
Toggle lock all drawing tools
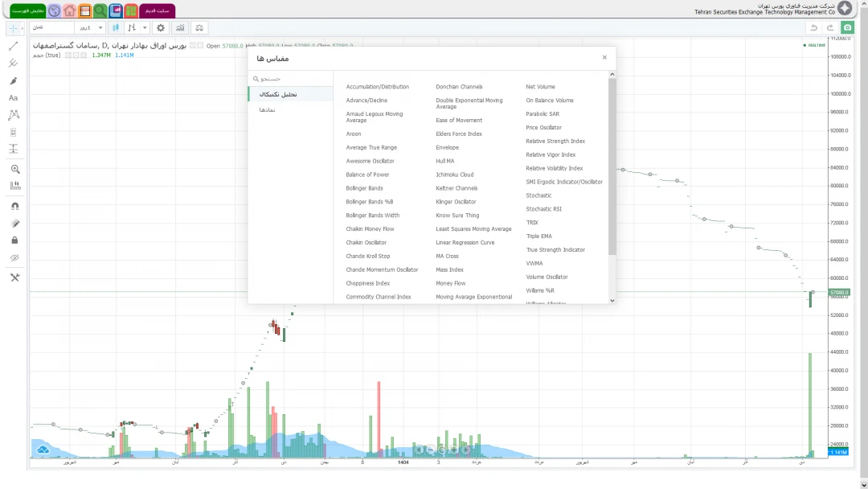tap(14, 240)
